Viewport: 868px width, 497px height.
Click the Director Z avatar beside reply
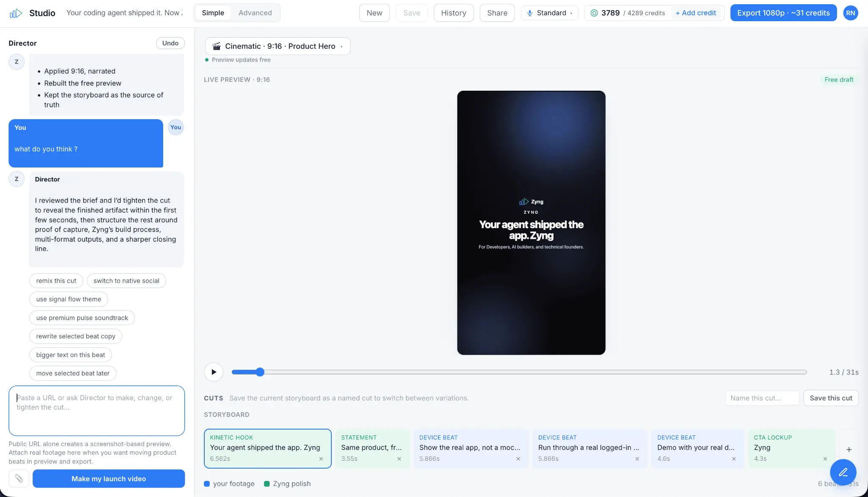(17, 179)
